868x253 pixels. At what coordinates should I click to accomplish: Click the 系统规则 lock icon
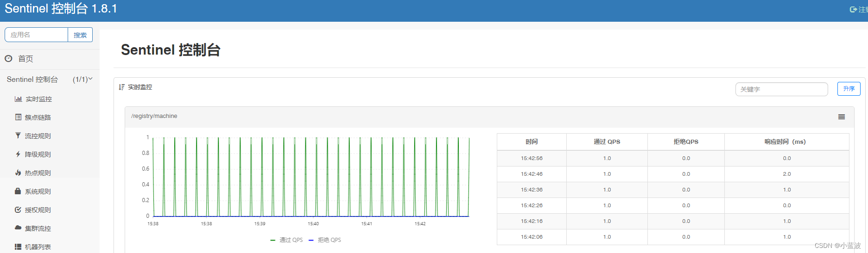pos(18,191)
